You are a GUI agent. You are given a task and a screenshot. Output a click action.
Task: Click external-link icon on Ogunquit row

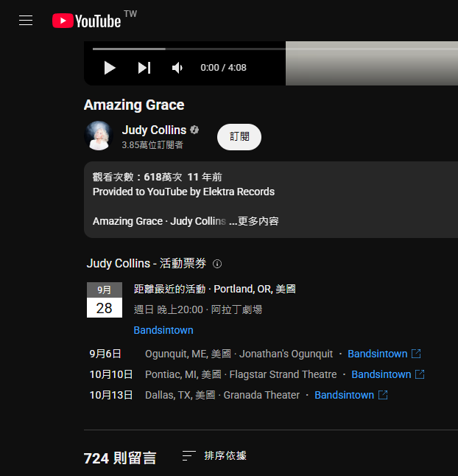416,354
